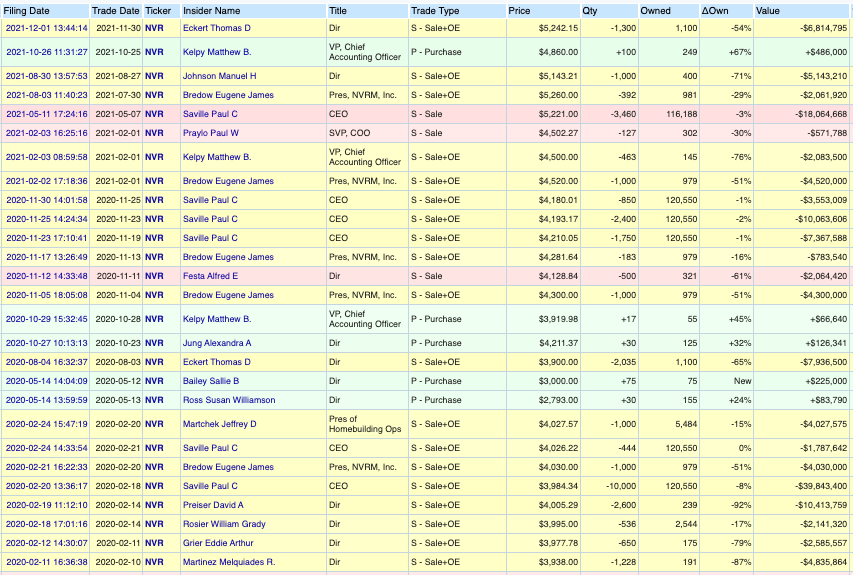The image size is (853, 575).
Task: Open filing dated 2020-11-30 14:01:58
Action: tap(47, 200)
